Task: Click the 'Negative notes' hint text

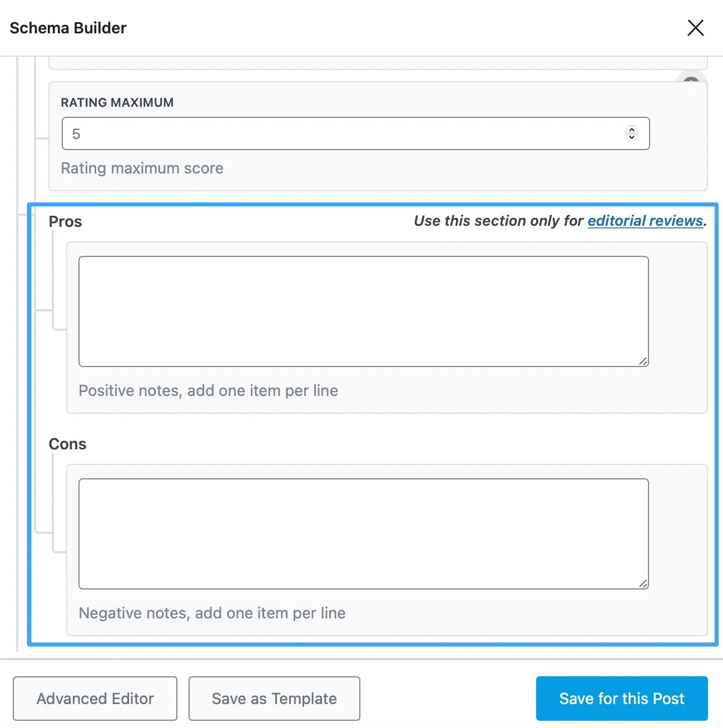Action: tap(212, 613)
